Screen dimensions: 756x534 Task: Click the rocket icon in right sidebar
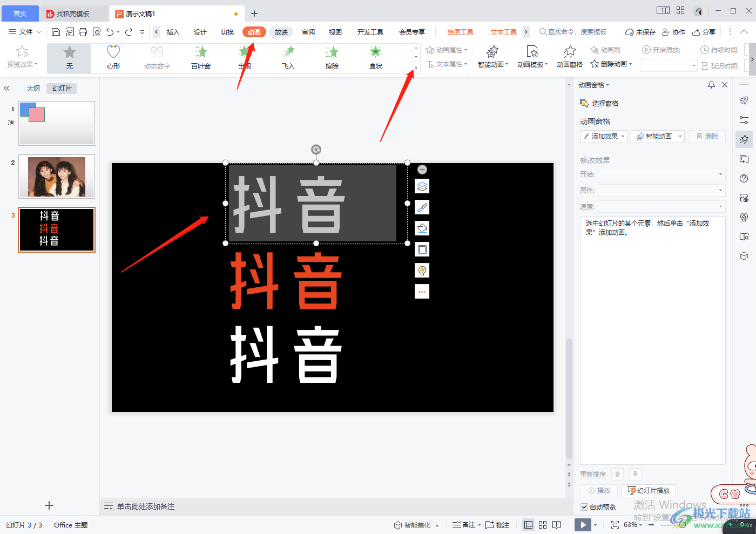[744, 100]
